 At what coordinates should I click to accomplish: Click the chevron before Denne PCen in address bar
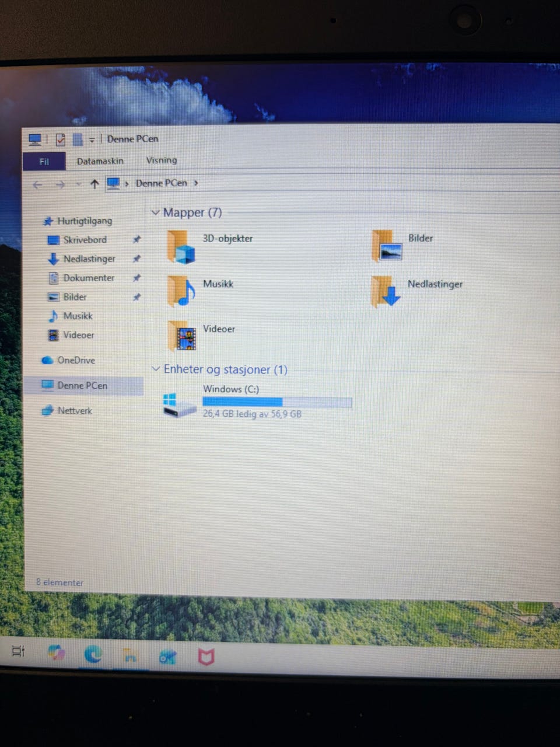click(127, 184)
